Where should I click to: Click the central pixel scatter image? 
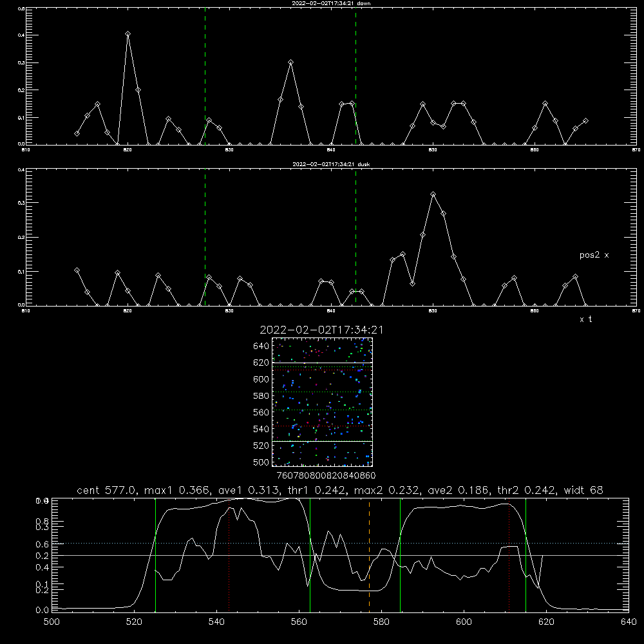click(x=322, y=402)
